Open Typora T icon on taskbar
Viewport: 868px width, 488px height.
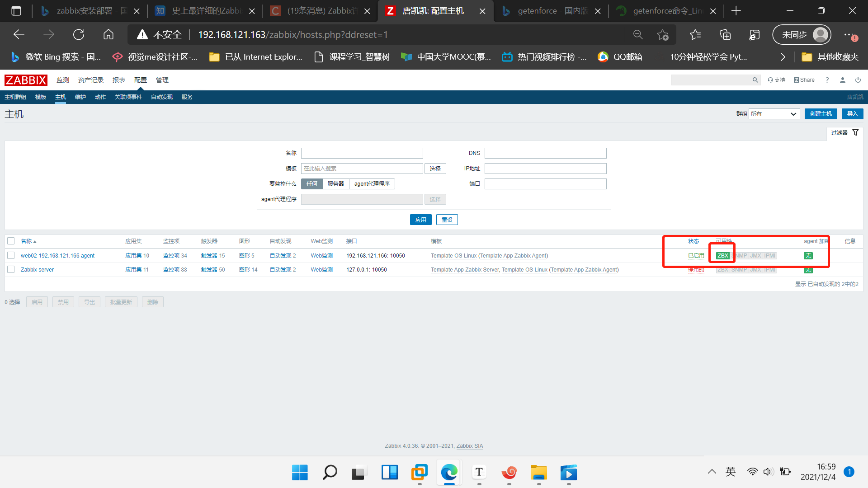[x=479, y=473]
